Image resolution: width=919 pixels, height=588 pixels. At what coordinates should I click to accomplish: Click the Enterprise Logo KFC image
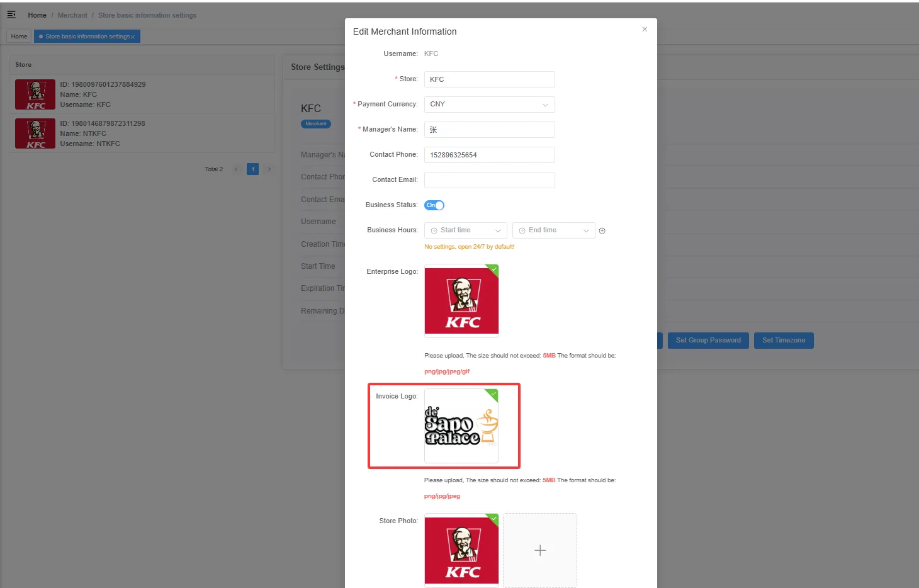pos(461,301)
